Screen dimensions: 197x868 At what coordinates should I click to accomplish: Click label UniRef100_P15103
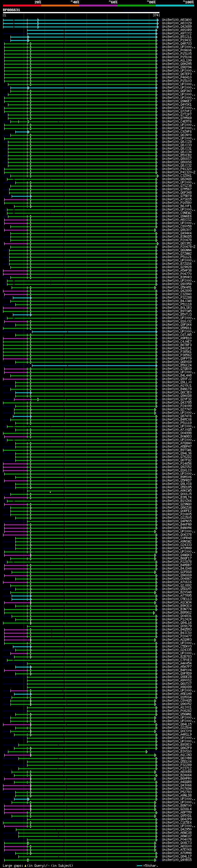tap(177, 81)
